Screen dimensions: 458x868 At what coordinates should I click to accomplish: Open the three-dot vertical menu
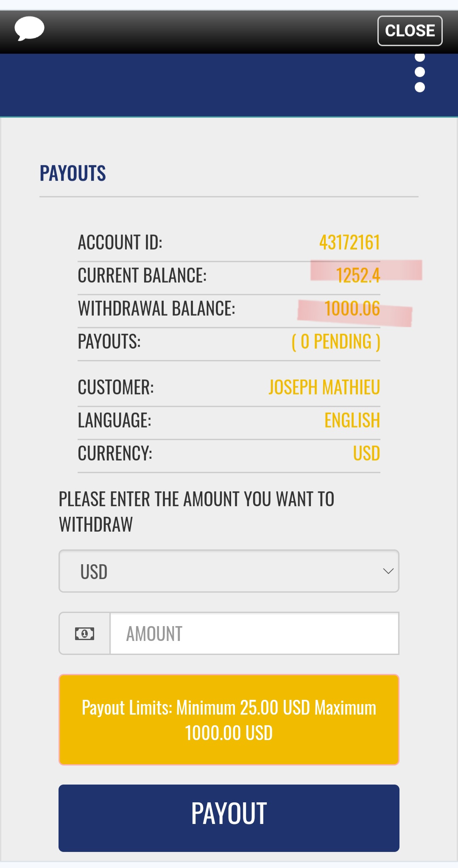420,72
